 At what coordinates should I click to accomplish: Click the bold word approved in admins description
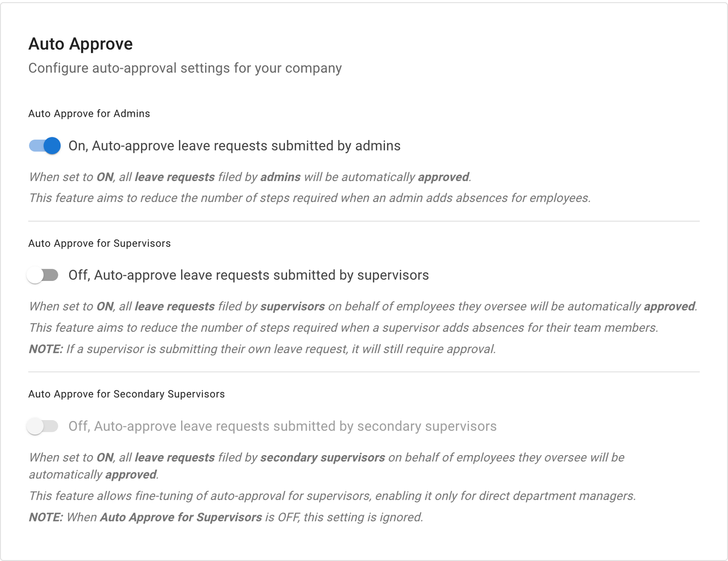click(x=445, y=177)
